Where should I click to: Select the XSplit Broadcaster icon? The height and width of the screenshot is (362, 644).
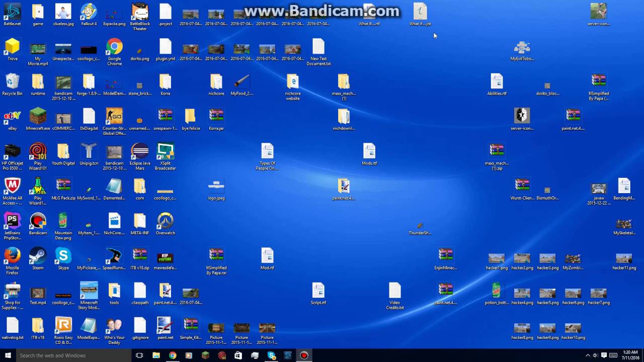tap(165, 156)
